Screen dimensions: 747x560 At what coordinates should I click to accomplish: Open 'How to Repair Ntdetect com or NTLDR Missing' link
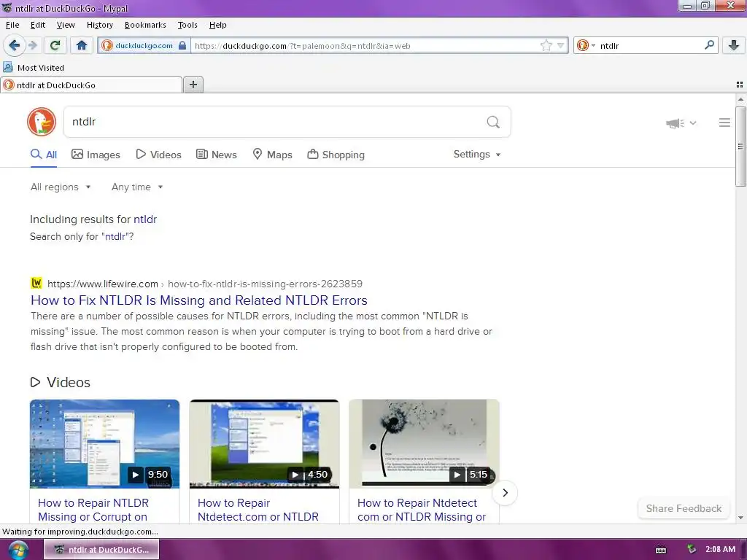(x=422, y=510)
